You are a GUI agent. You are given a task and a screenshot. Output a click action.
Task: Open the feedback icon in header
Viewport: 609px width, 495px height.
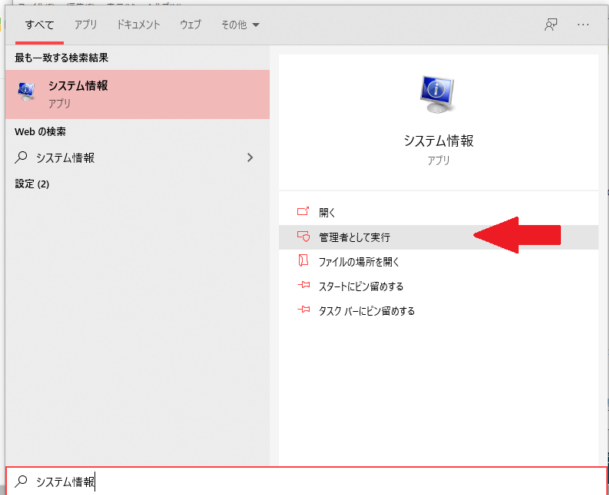point(551,25)
